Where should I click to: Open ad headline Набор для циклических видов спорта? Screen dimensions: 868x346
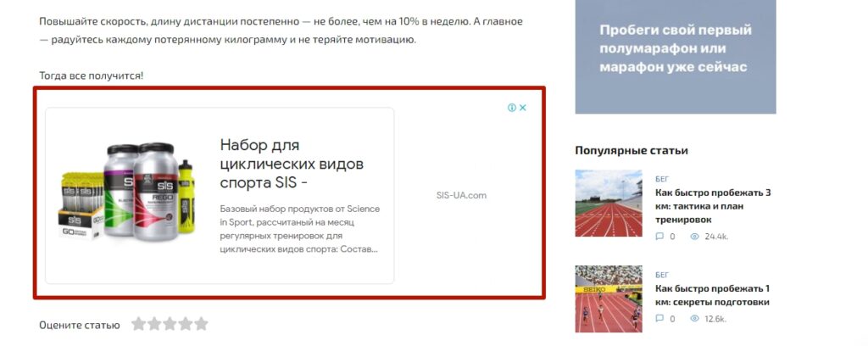pos(292,164)
